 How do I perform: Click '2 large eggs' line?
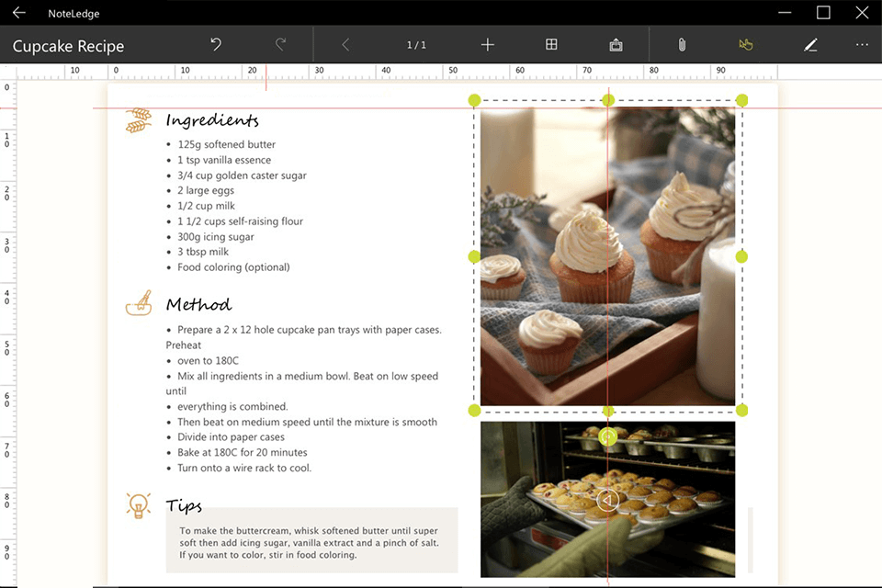(206, 191)
